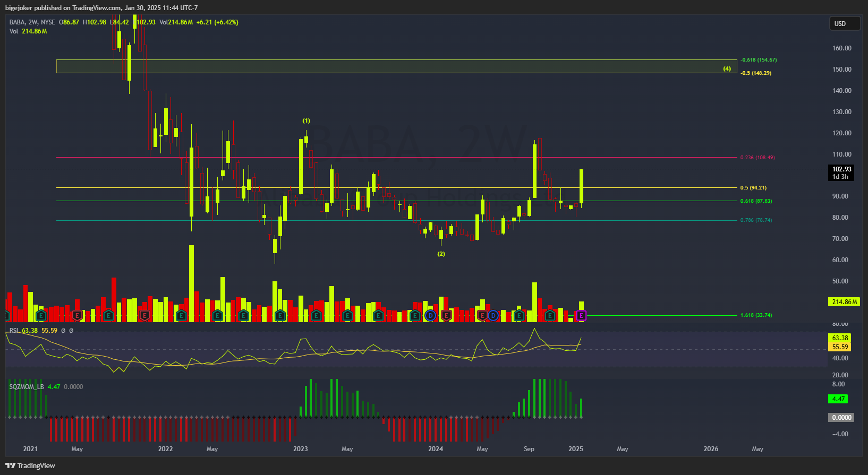The width and height of the screenshot is (868, 475).
Task: Click the RSI value label 63.38 on axis
Action: pos(839,338)
